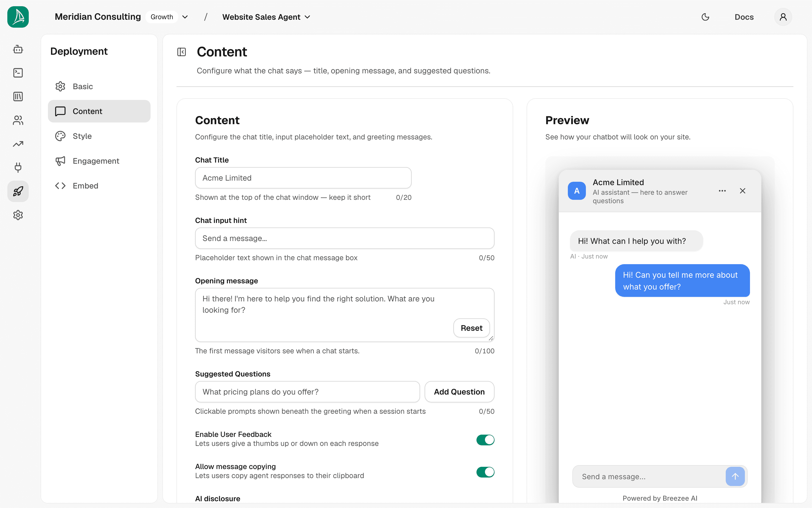Focus the Chat input hint field
812x508 pixels.
[x=345, y=238]
